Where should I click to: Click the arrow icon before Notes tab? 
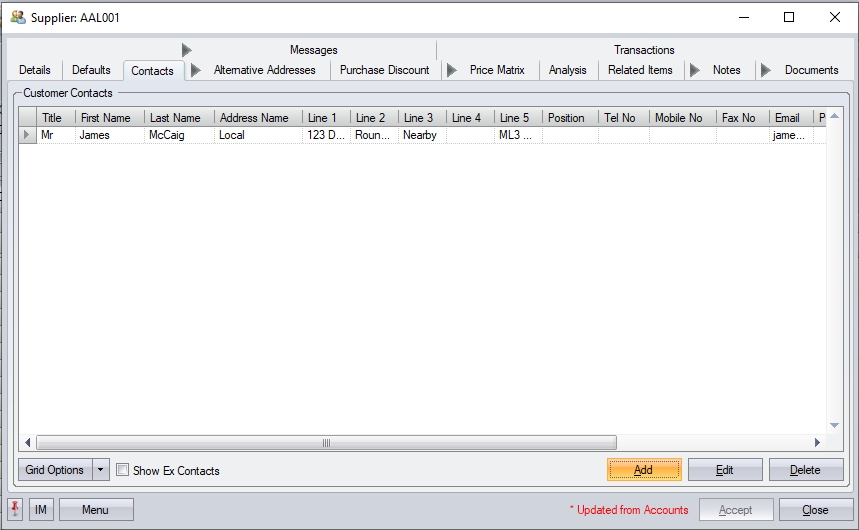(695, 70)
